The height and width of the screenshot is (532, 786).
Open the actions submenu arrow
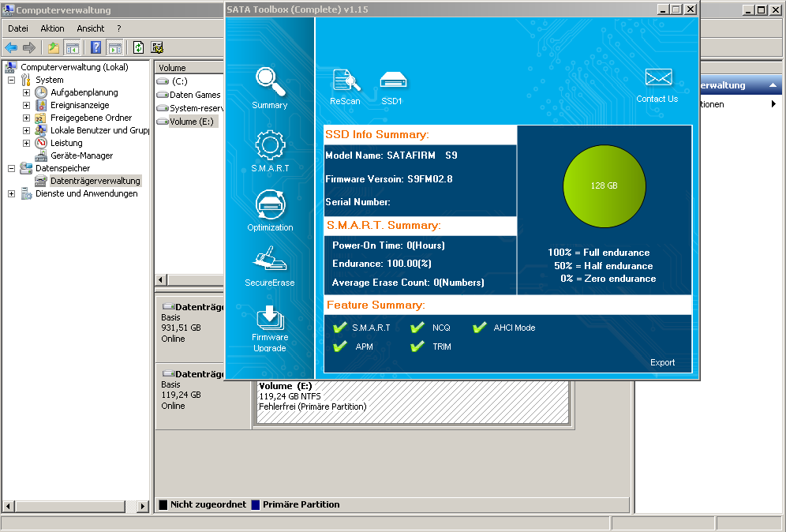(773, 103)
